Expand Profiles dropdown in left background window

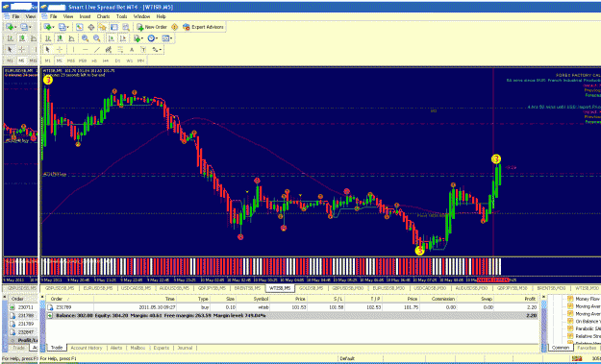pos(31,27)
